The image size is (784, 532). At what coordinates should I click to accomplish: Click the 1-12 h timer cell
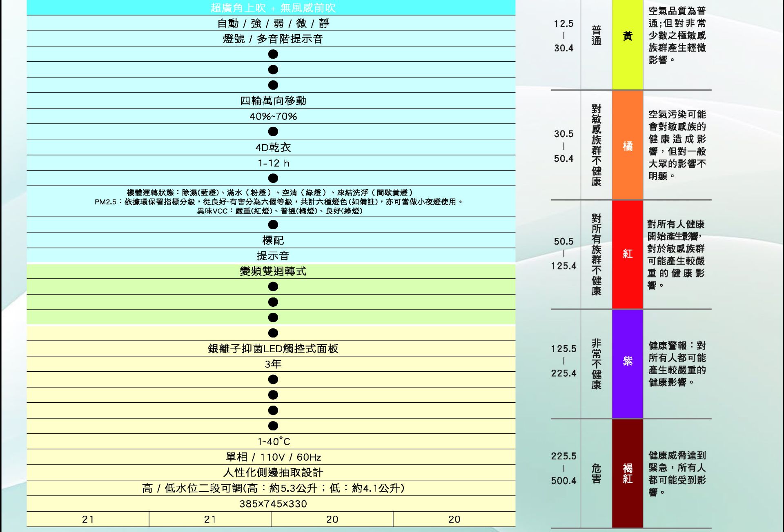(273, 163)
